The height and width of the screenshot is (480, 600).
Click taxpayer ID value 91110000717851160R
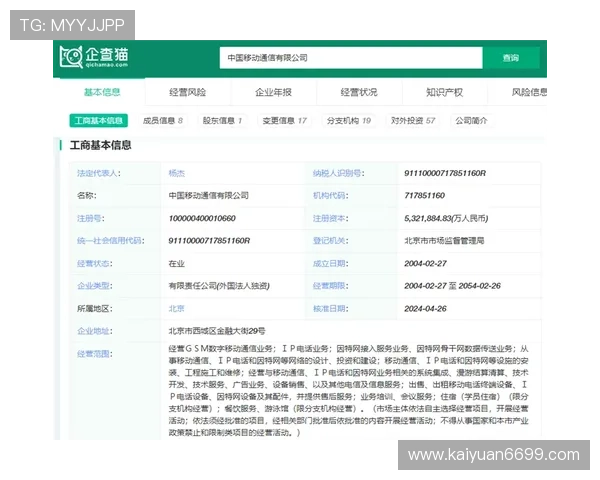(x=445, y=173)
